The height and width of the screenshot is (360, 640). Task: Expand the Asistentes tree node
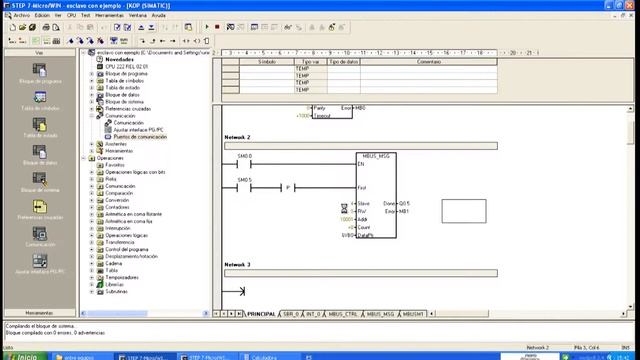[x=92, y=144]
